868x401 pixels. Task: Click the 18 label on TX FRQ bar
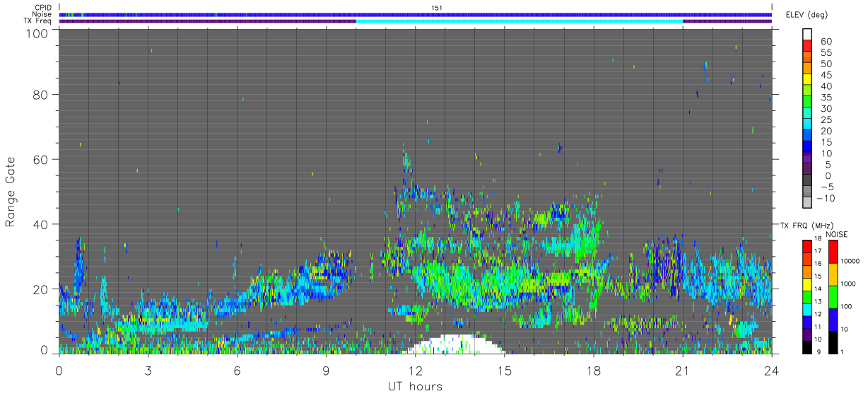(x=818, y=239)
